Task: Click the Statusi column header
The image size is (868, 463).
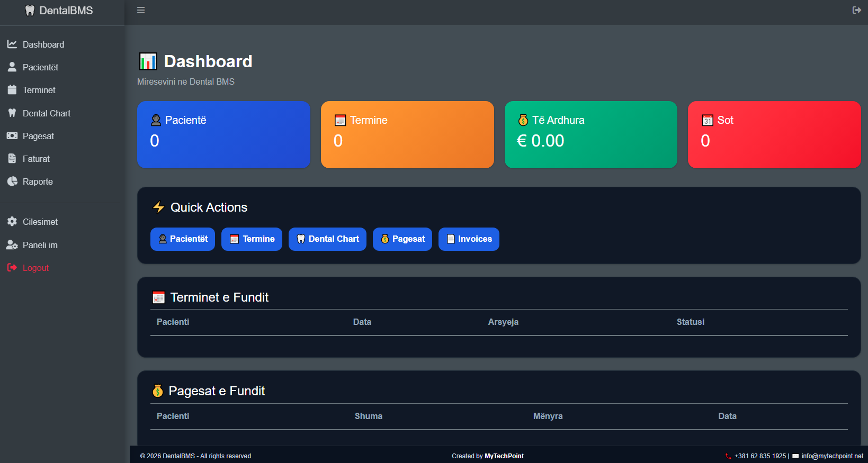Action: coord(691,322)
